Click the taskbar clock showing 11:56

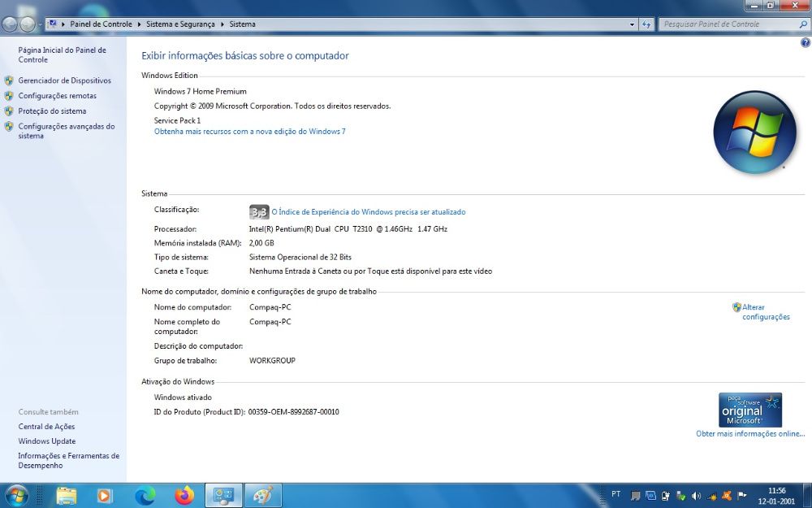[x=776, y=496]
